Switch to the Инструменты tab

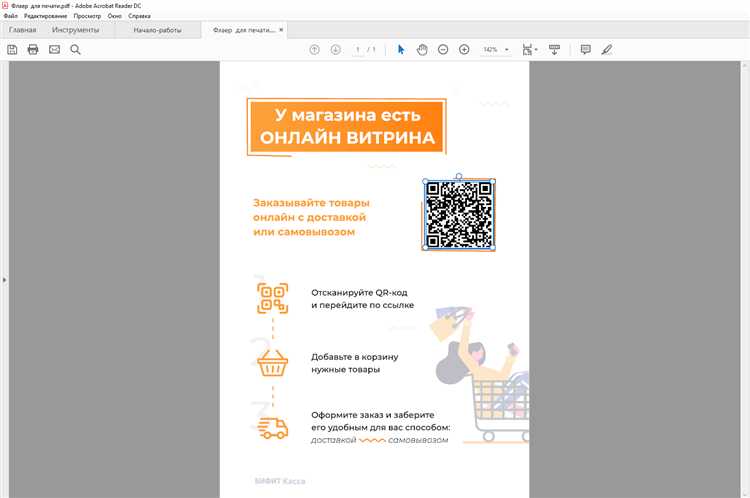[x=75, y=31]
